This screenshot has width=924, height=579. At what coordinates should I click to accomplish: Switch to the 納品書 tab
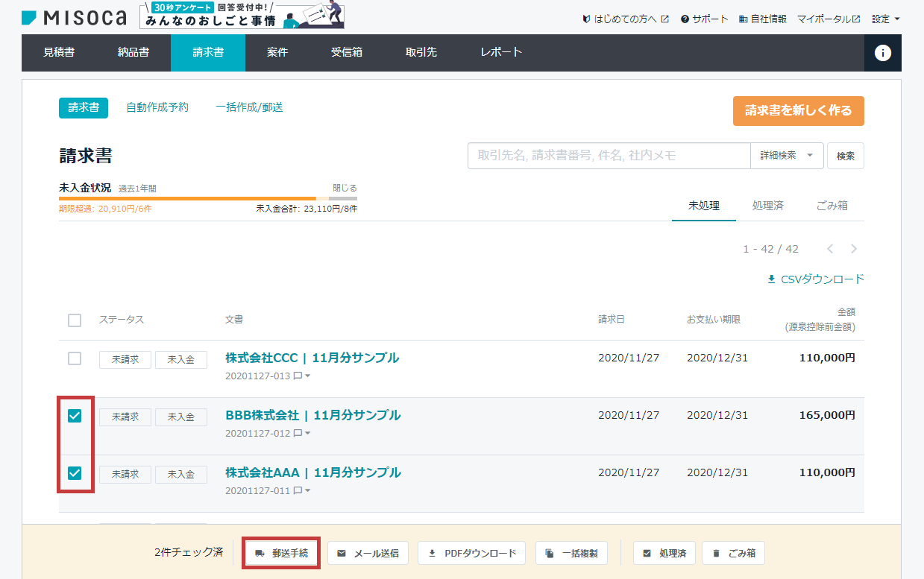coord(133,52)
